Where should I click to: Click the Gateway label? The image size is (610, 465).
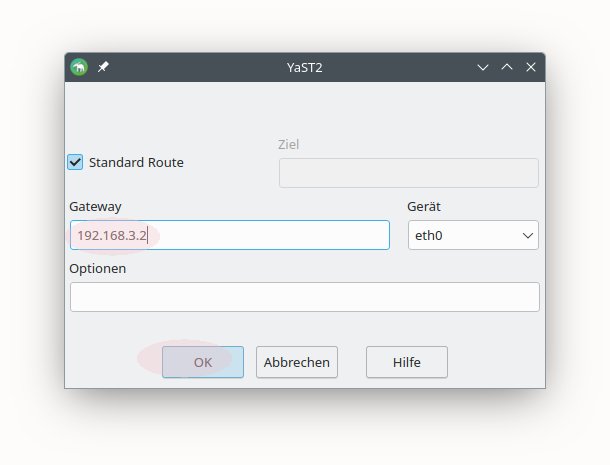(95, 206)
